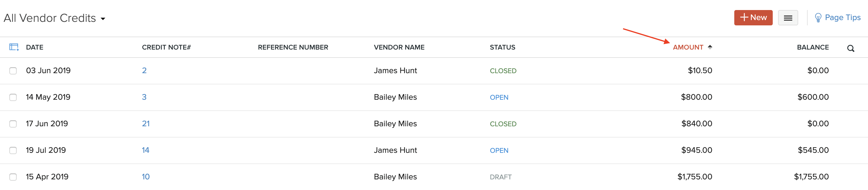The width and height of the screenshot is (868, 190).
Task: Sort by the Amount column header
Action: [688, 47]
